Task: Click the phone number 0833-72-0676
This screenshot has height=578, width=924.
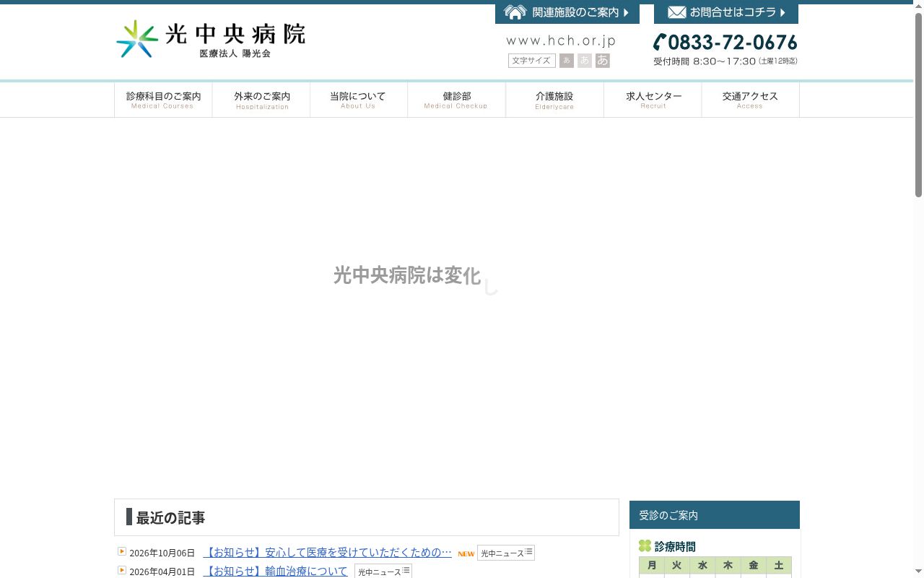Action: point(725,42)
